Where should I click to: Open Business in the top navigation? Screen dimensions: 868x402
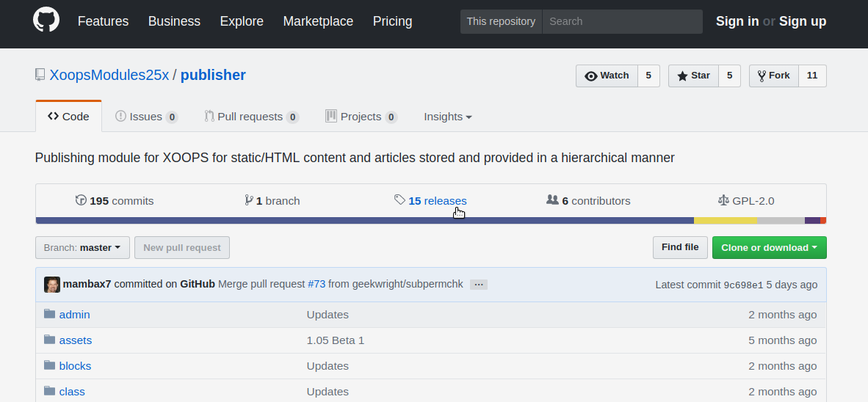pos(174,21)
